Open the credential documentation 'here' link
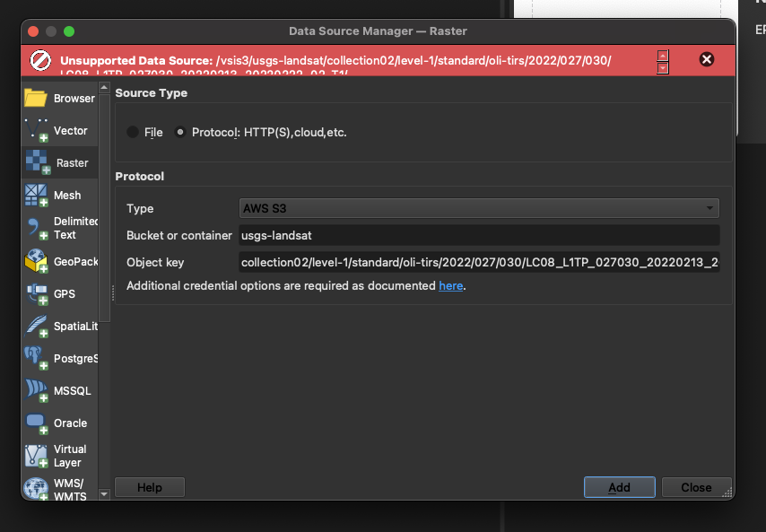 450,285
